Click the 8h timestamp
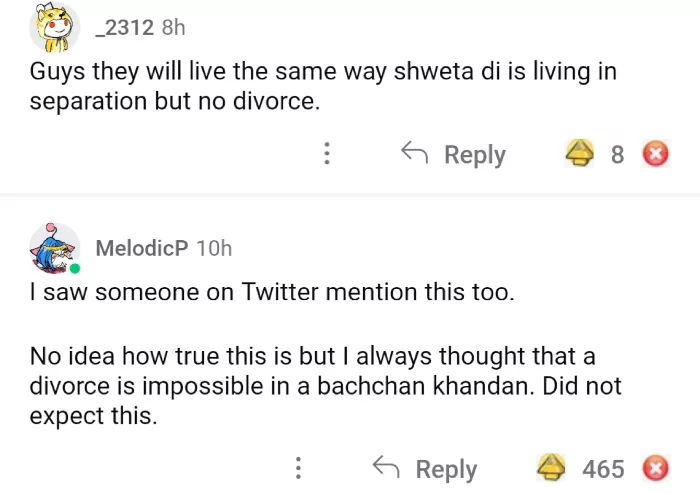The height and width of the screenshot is (493, 700). (173, 28)
